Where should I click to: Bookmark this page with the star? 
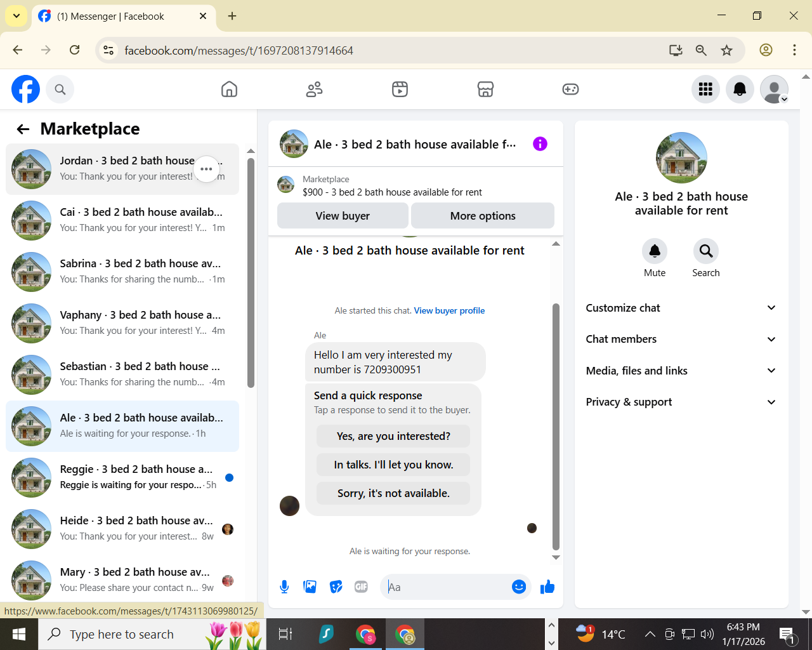pyautogui.click(x=727, y=50)
